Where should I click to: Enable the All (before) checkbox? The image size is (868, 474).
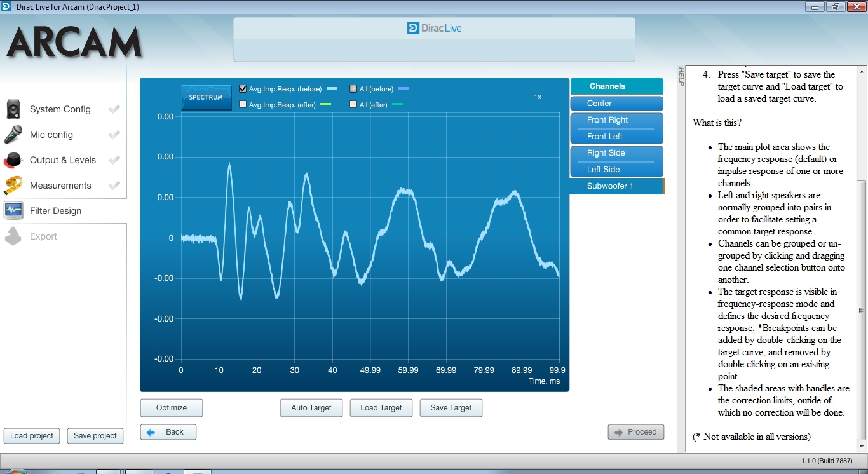(353, 89)
